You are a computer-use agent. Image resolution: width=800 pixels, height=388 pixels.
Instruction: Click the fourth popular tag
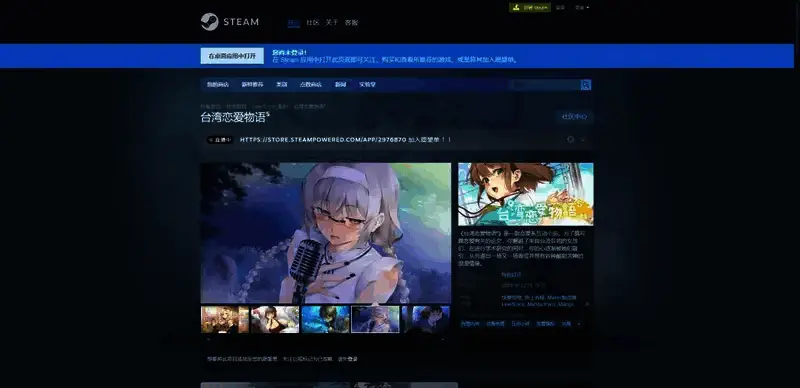coord(545,324)
